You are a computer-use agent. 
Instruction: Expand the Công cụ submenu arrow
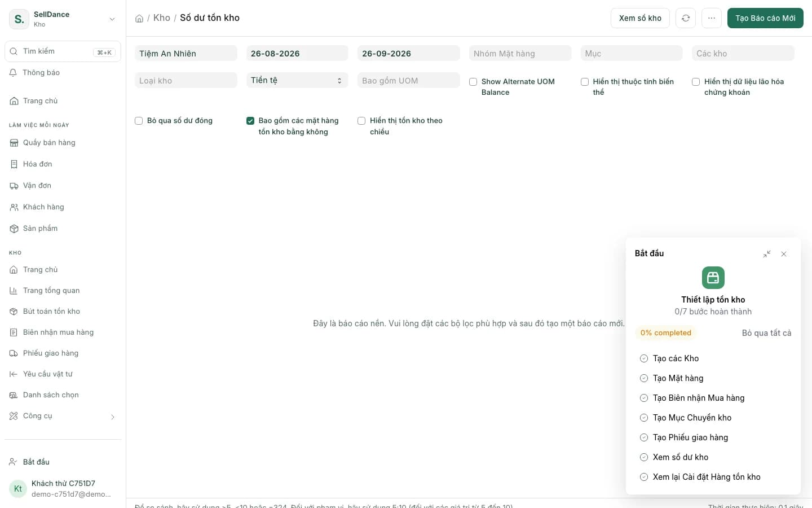click(x=113, y=417)
